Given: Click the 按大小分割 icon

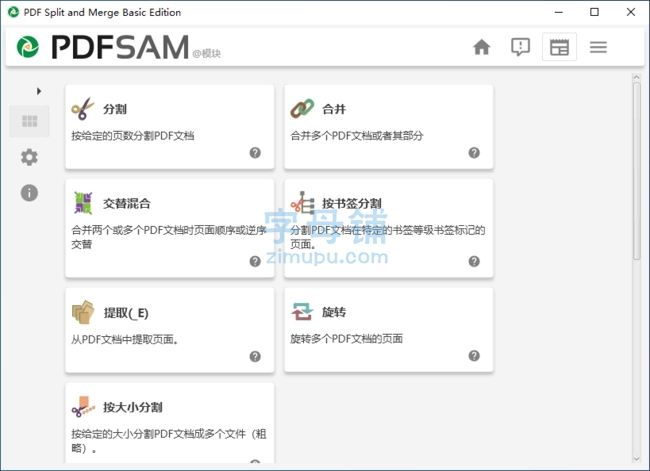Looking at the screenshot, I should [83, 406].
